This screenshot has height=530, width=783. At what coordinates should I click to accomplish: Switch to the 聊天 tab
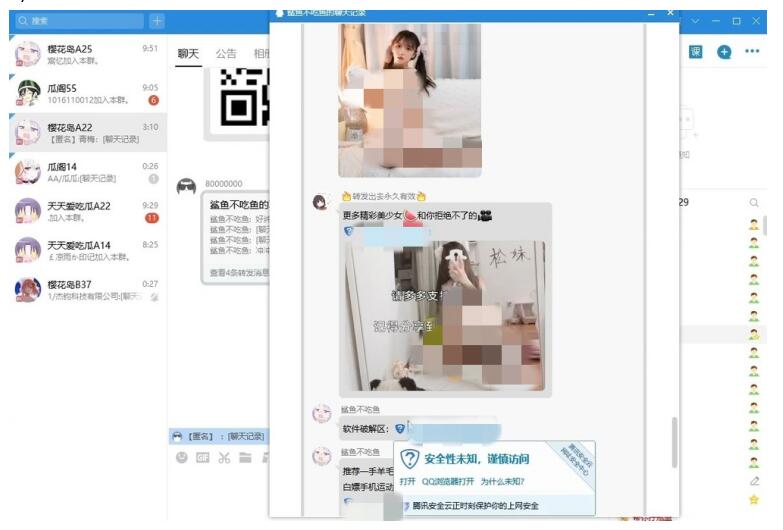(x=188, y=54)
